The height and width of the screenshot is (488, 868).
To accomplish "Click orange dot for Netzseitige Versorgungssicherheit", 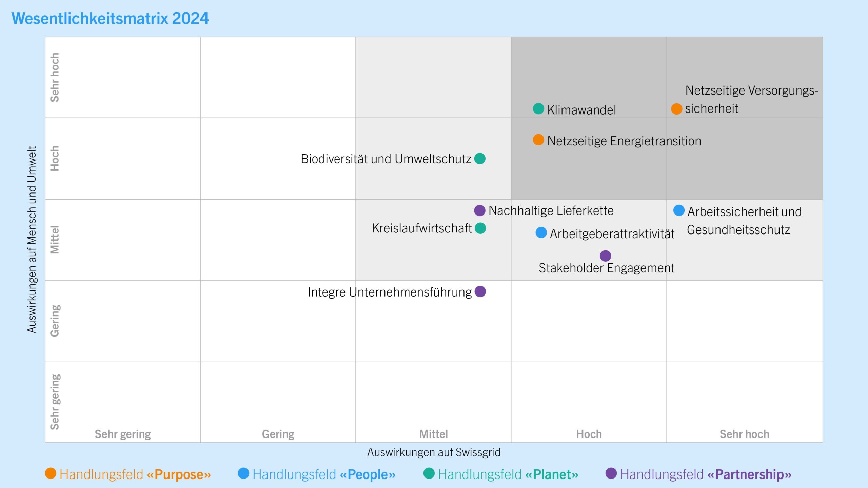I will 676,109.
